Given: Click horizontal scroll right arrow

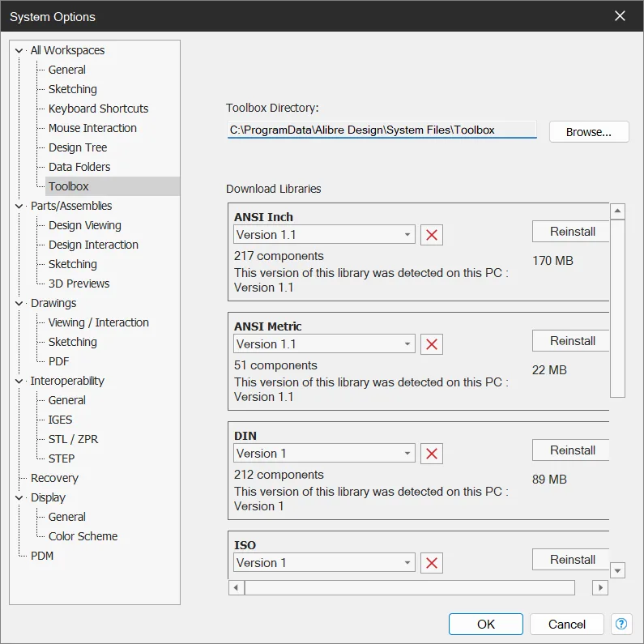Looking at the screenshot, I should (x=600, y=588).
